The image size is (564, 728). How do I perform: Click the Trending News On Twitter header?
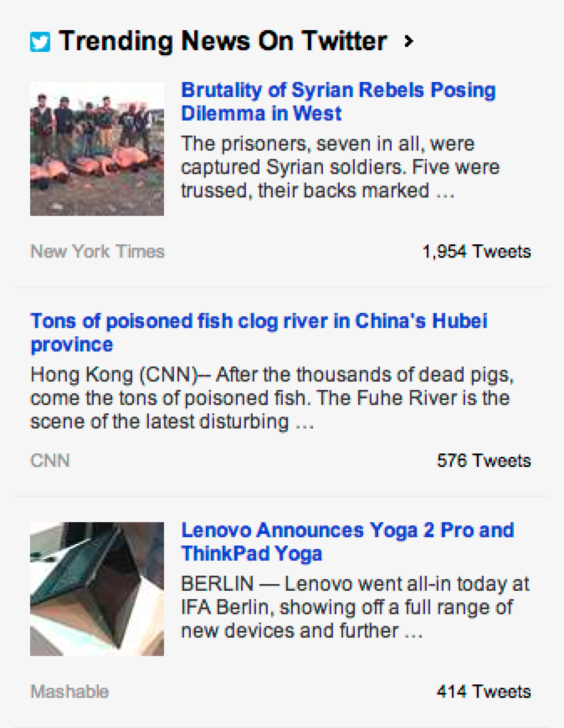[x=222, y=39]
